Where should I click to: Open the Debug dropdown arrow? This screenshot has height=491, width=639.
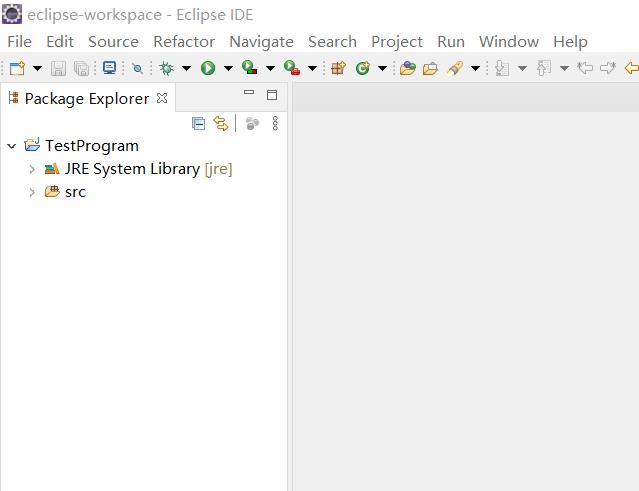[x=186, y=68]
